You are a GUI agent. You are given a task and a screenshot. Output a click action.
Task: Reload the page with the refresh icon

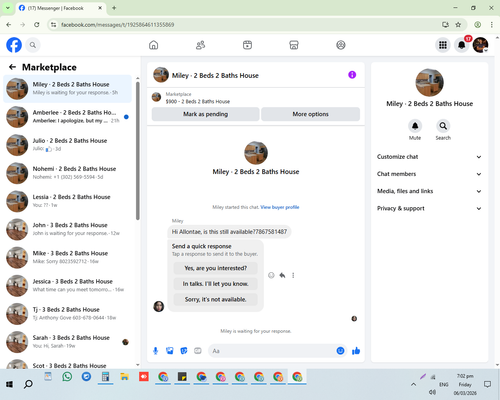(37, 25)
